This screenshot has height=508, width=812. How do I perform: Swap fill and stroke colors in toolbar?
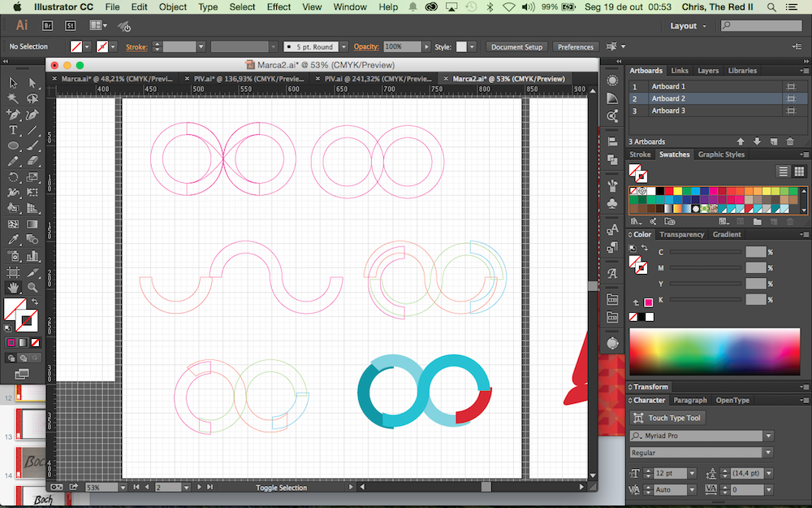34,302
